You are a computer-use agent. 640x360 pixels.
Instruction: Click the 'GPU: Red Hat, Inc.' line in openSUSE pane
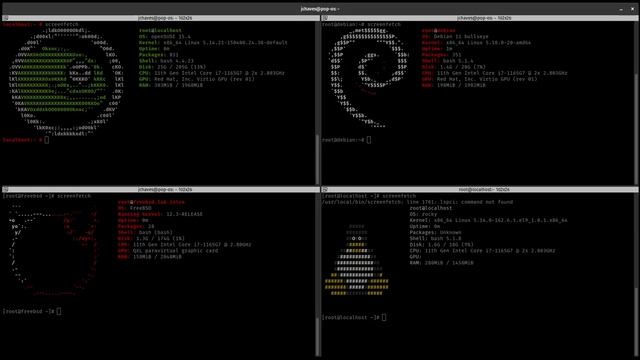[x=196, y=79]
